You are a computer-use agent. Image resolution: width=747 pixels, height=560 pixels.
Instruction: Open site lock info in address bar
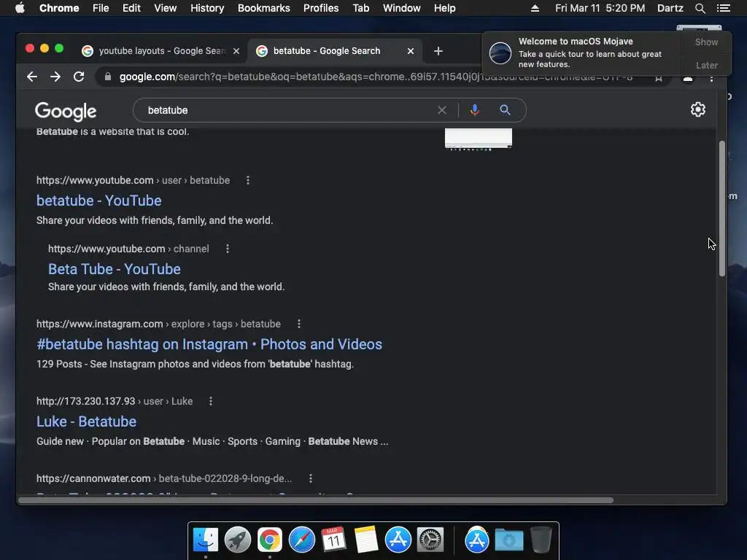pyautogui.click(x=108, y=77)
